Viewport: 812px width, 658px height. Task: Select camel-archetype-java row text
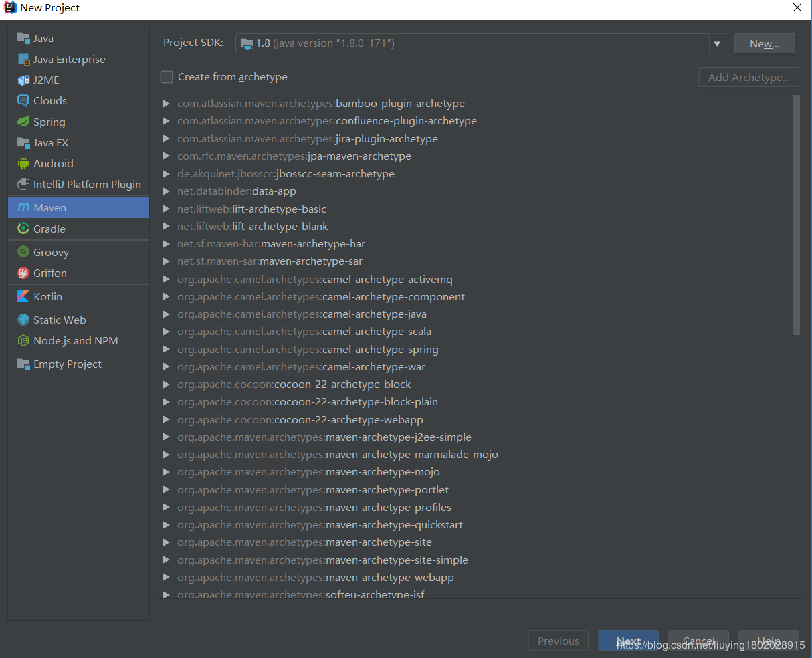tap(302, 314)
